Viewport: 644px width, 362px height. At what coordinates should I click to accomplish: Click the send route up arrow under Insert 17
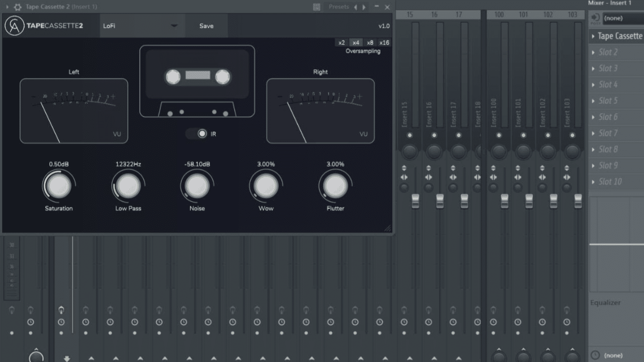click(459, 359)
